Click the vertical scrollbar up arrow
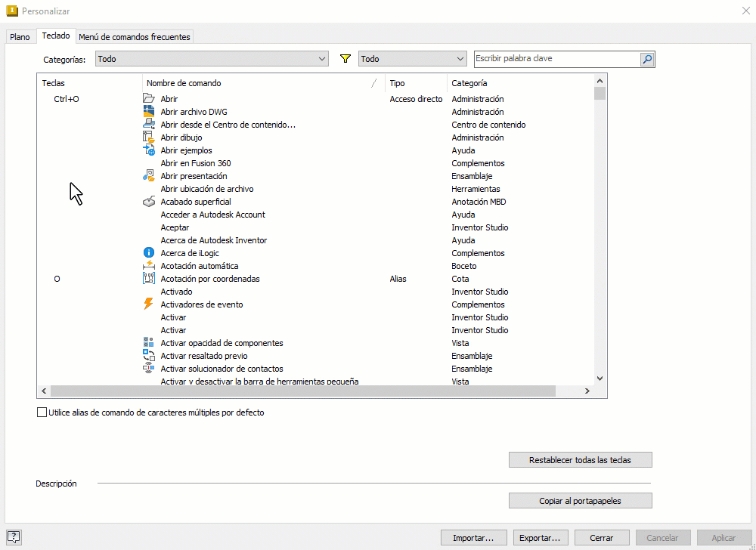The height and width of the screenshot is (550, 756). (600, 81)
